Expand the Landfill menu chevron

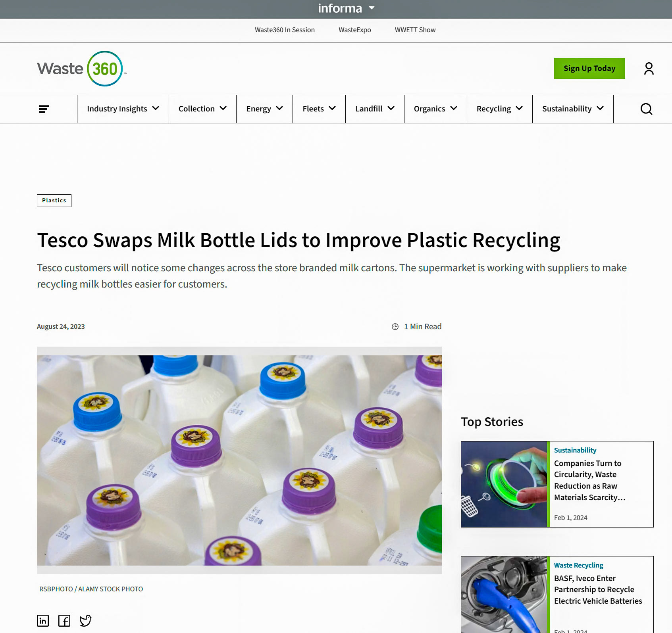(x=391, y=108)
